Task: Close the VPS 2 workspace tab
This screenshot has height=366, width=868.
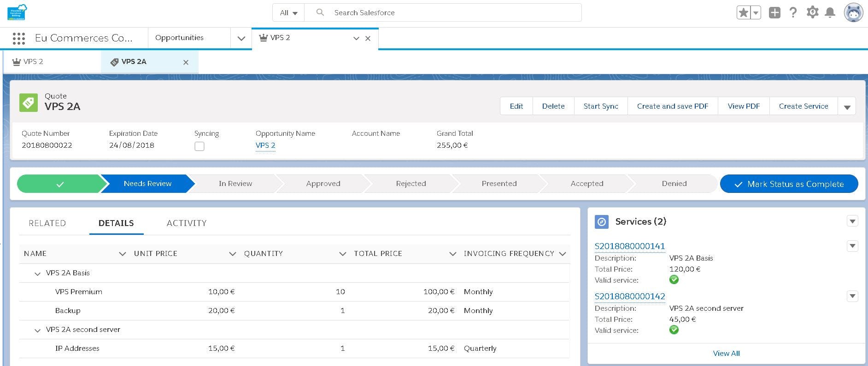Action: coord(368,38)
